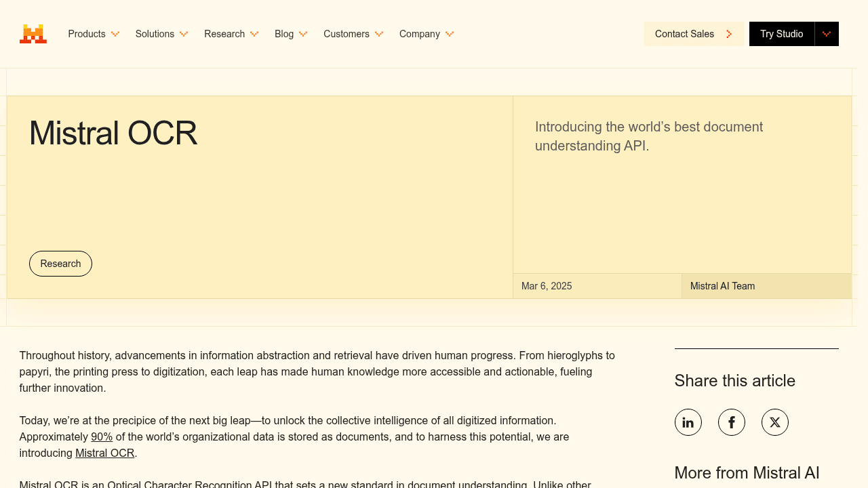The image size is (868, 488).
Task: Click the Contact Sales arrow icon
Action: pos(729,34)
